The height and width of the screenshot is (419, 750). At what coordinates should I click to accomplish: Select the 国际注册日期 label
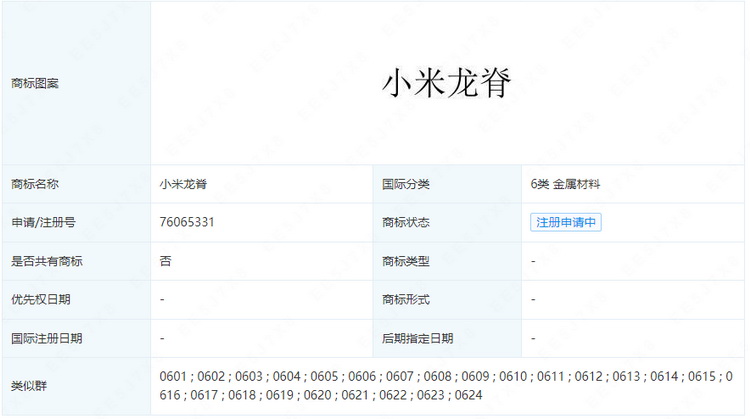pos(47,339)
